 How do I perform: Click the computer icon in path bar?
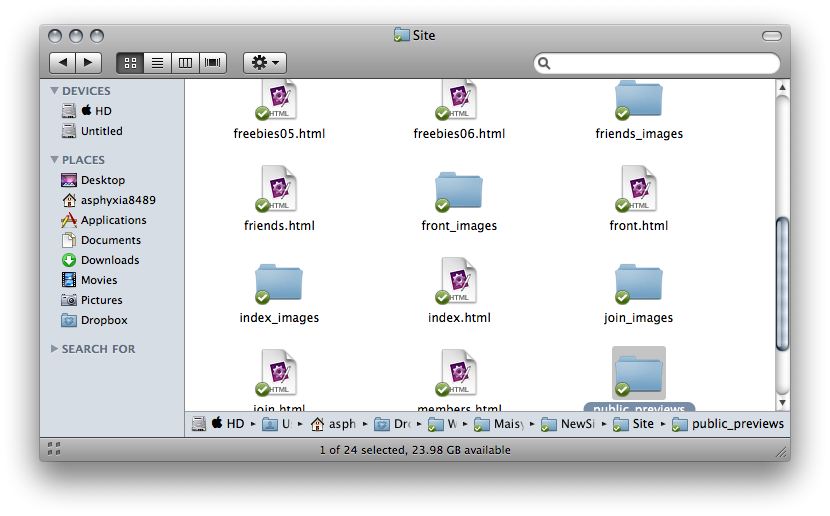[199, 424]
